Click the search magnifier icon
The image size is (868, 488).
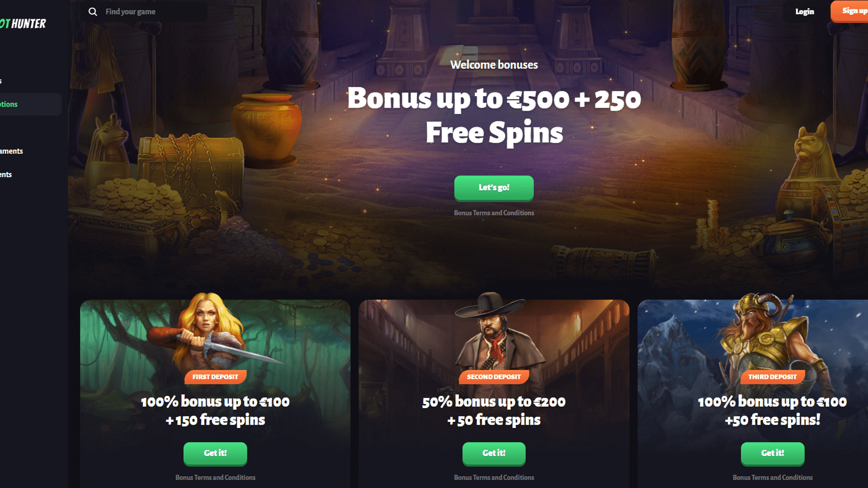pyautogui.click(x=93, y=12)
